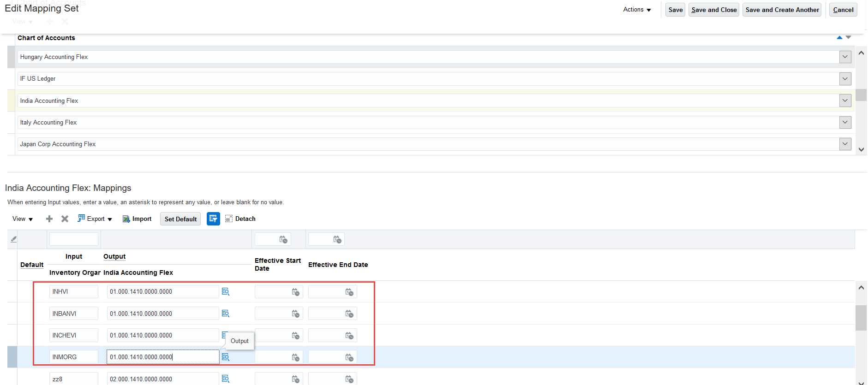The height and width of the screenshot is (385, 868).
Task: Open end date calendar for zz8 row
Action: 349,379
